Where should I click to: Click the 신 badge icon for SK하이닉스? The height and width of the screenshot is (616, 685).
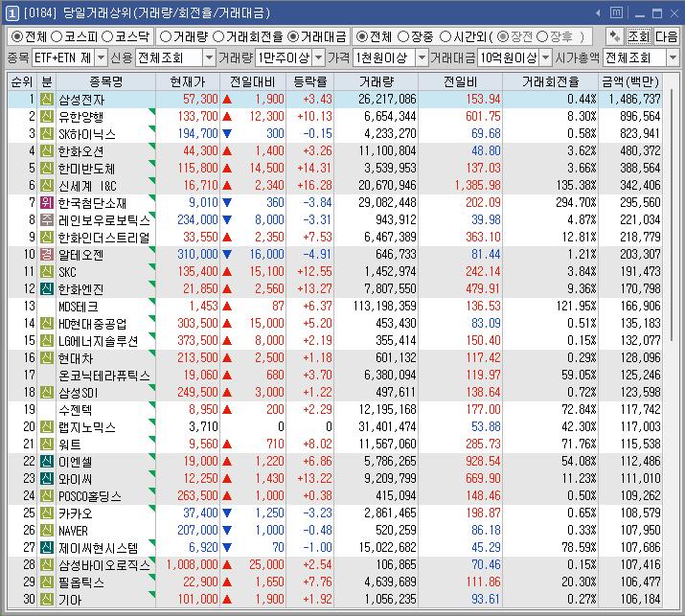47,134
